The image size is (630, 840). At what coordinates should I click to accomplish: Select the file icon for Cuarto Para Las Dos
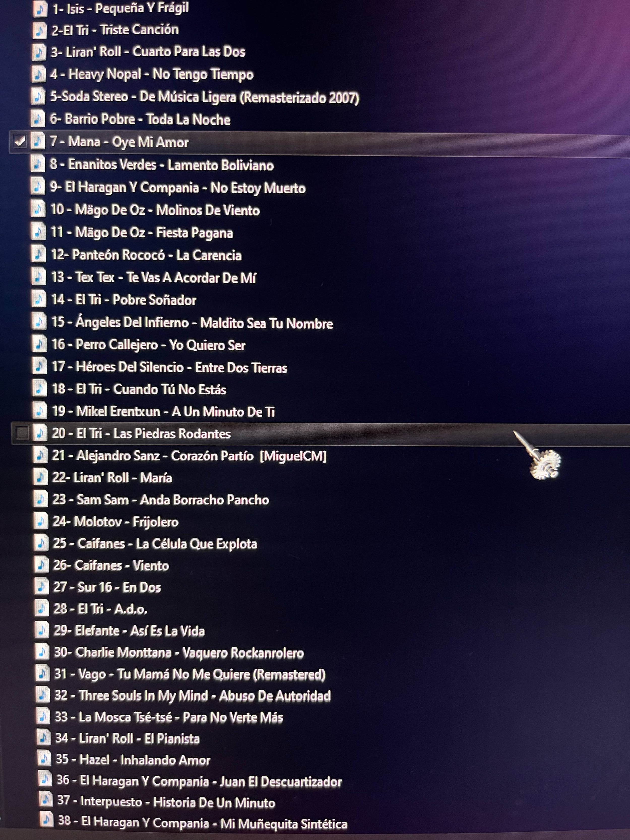(39, 52)
